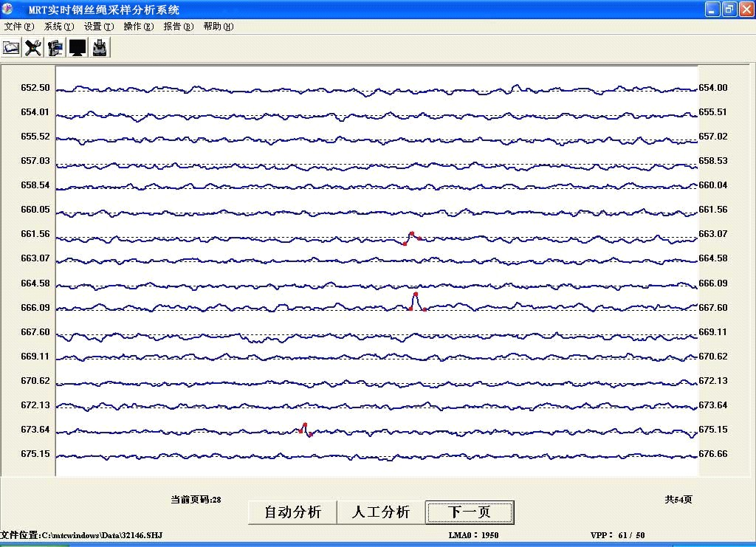Click the application icon in title bar
The height and width of the screenshot is (547, 756).
pos(9,10)
